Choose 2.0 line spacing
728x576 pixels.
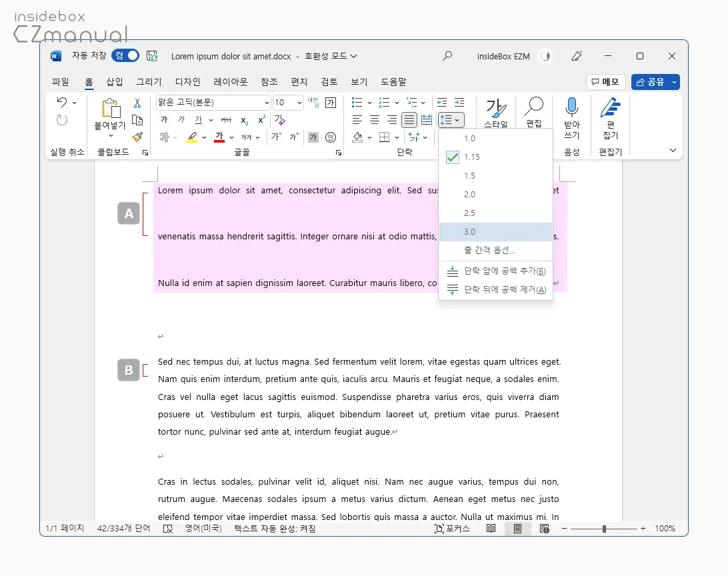pos(495,195)
